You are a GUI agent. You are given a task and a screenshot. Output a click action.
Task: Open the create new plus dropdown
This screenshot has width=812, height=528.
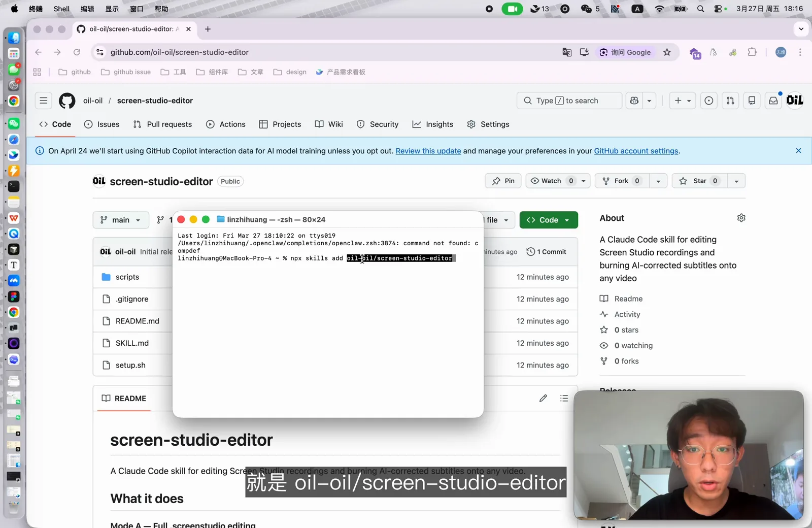pos(683,101)
